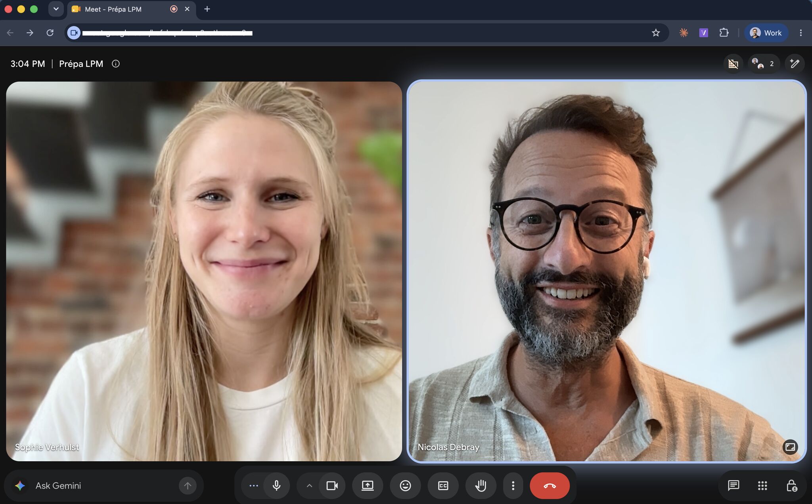Switch to the Meet - Prépa LPM tab
Screen dimensions: 812x504
[x=131, y=9]
